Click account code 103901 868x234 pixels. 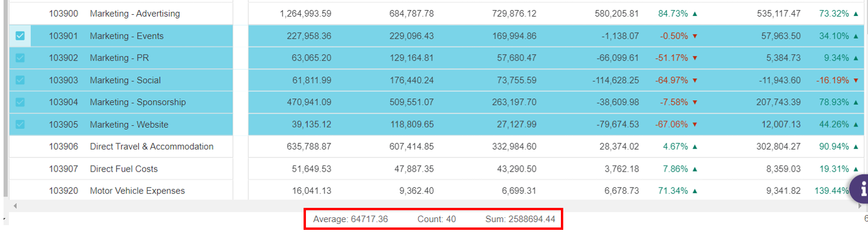[x=63, y=36]
